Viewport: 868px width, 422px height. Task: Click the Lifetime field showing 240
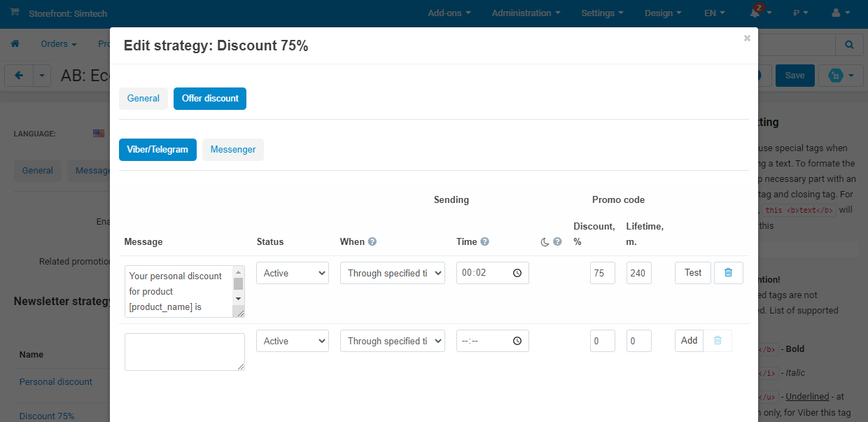pyautogui.click(x=638, y=273)
